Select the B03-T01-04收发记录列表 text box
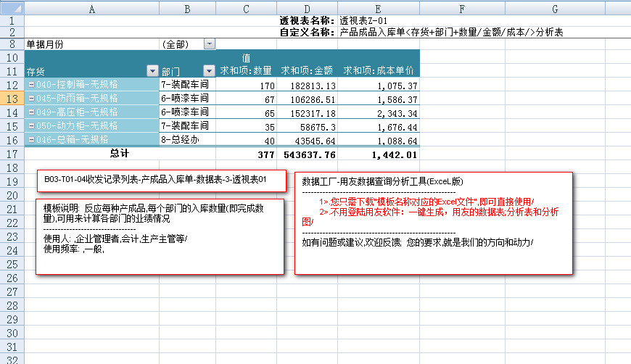631x364 pixels. 161,180
